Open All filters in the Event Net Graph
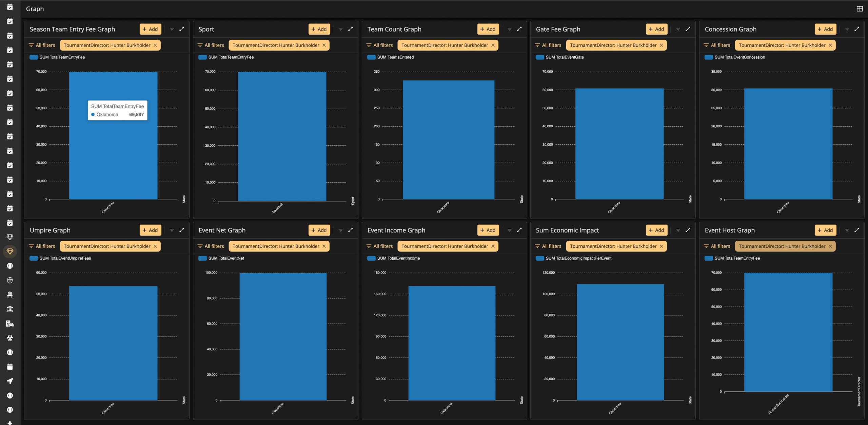 coord(211,246)
